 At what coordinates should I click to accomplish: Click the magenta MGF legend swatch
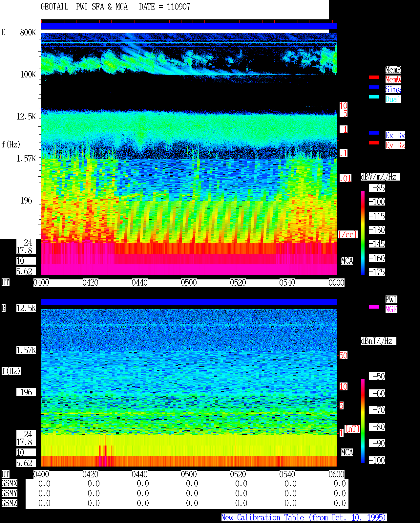pyautogui.click(x=374, y=307)
